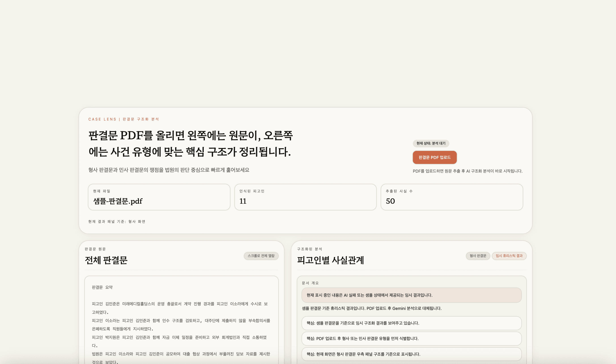Image resolution: width=616 pixels, height=364 pixels.
Task: Click the 형사 판결문과 민사 판결문의 쟁점 subtitle
Action: [x=169, y=170]
